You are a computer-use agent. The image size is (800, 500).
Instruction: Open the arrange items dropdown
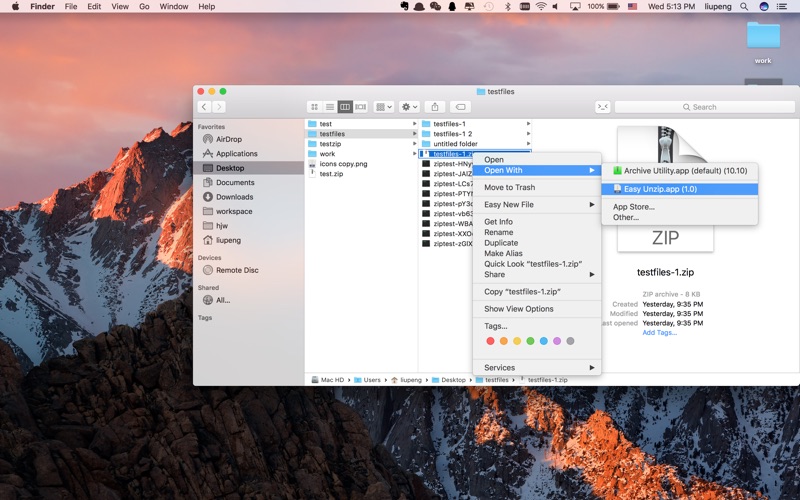(x=384, y=107)
